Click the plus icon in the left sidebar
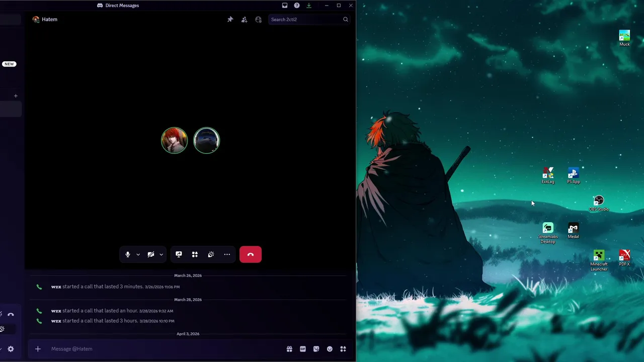 click(16, 96)
